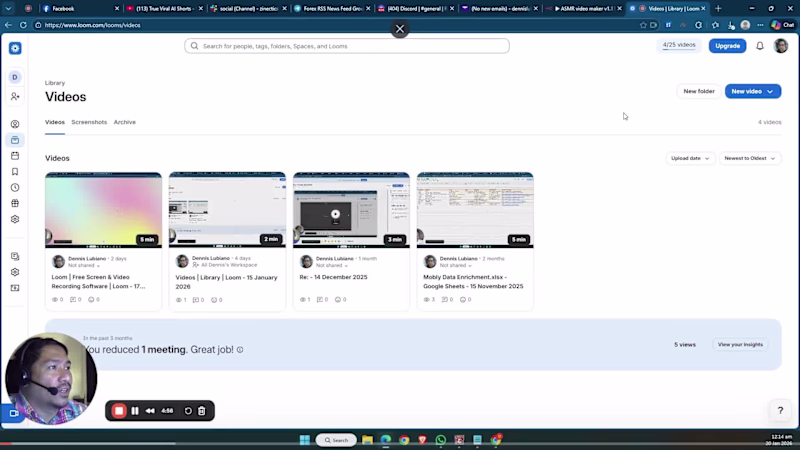The height and width of the screenshot is (450, 800).
Task: Open the Windows Start button
Action: click(305, 440)
